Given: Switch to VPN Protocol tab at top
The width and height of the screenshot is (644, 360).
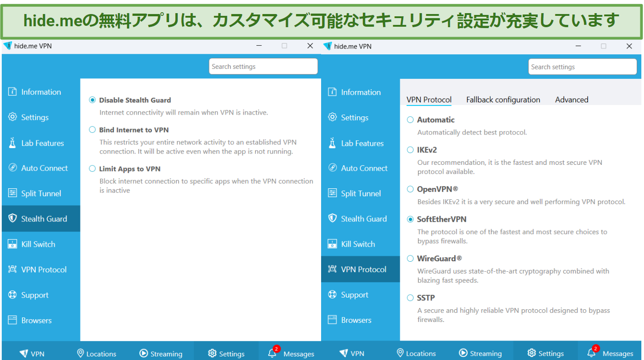Looking at the screenshot, I should [x=429, y=100].
